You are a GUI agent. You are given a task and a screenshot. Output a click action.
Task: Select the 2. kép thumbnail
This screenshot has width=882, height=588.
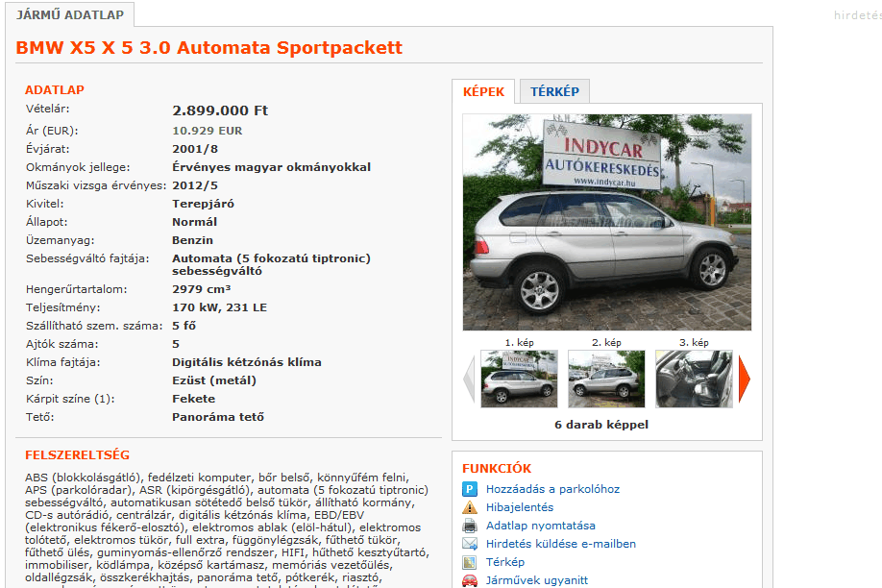pos(606,379)
